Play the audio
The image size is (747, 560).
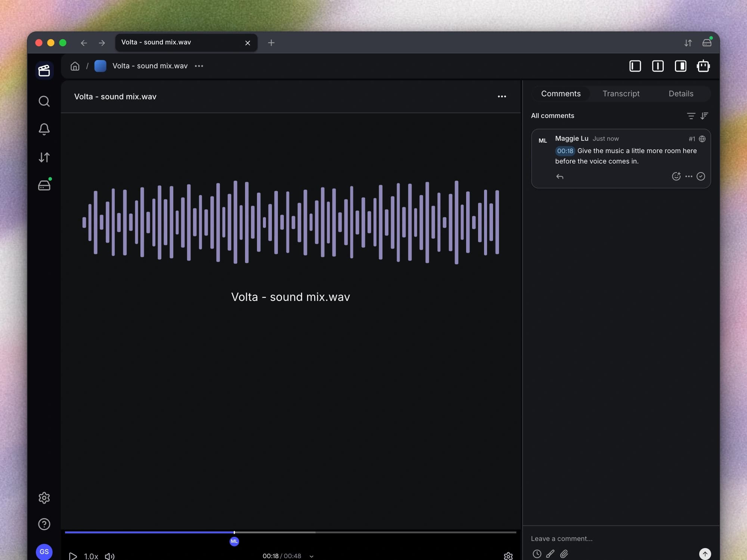click(73, 556)
